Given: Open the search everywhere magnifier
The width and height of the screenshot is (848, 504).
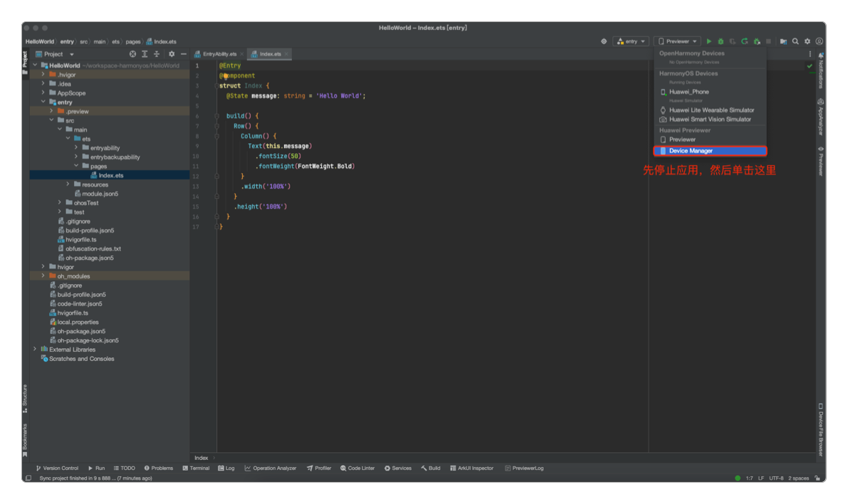Looking at the screenshot, I should (x=795, y=41).
